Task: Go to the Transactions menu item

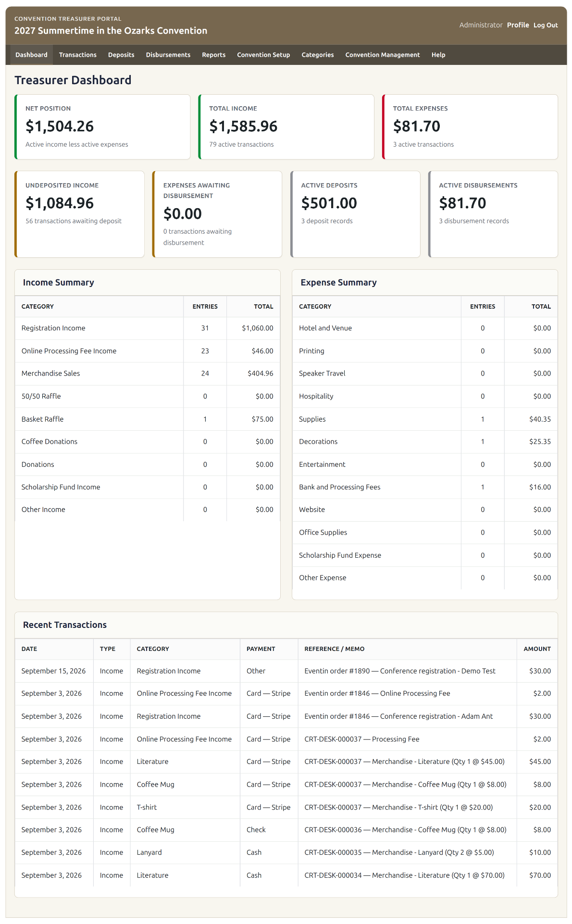Action: [x=78, y=55]
